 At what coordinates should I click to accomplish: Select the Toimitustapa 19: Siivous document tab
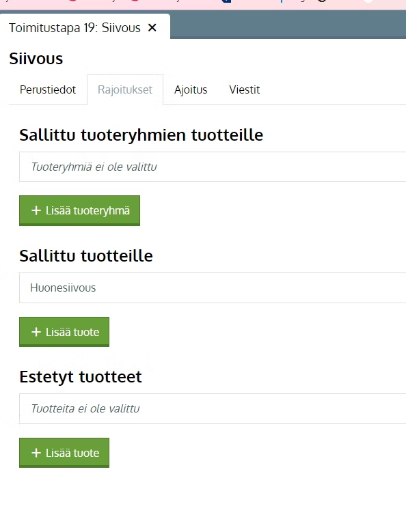75,28
